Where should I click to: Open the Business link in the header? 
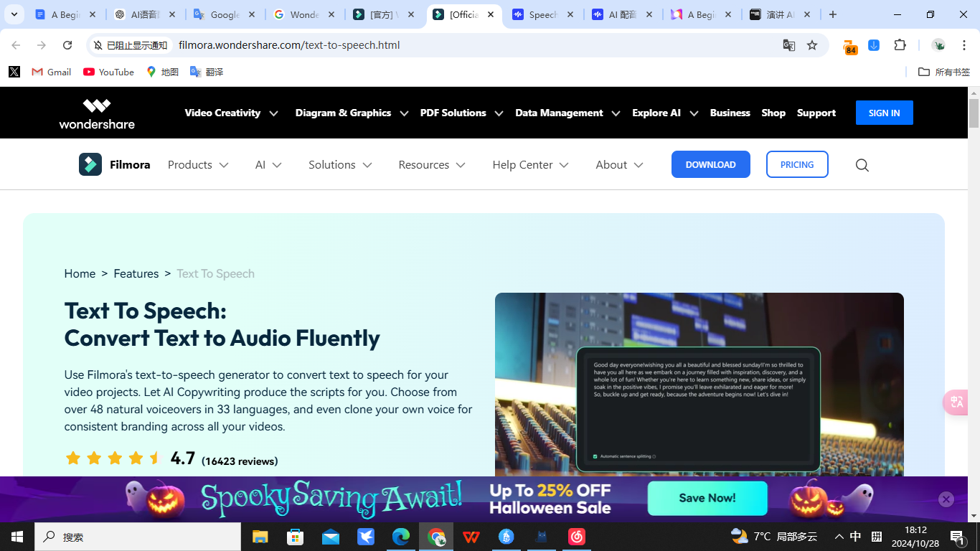(x=730, y=113)
